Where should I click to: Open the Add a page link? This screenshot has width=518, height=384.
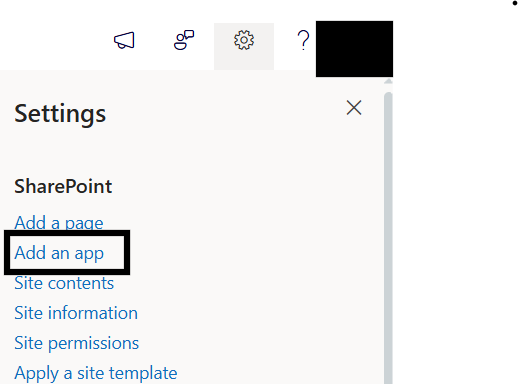click(59, 223)
